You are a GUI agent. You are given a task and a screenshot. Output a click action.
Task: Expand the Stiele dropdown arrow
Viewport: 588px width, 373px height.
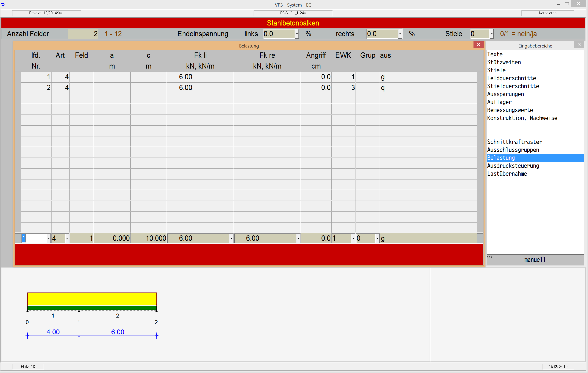[491, 34]
